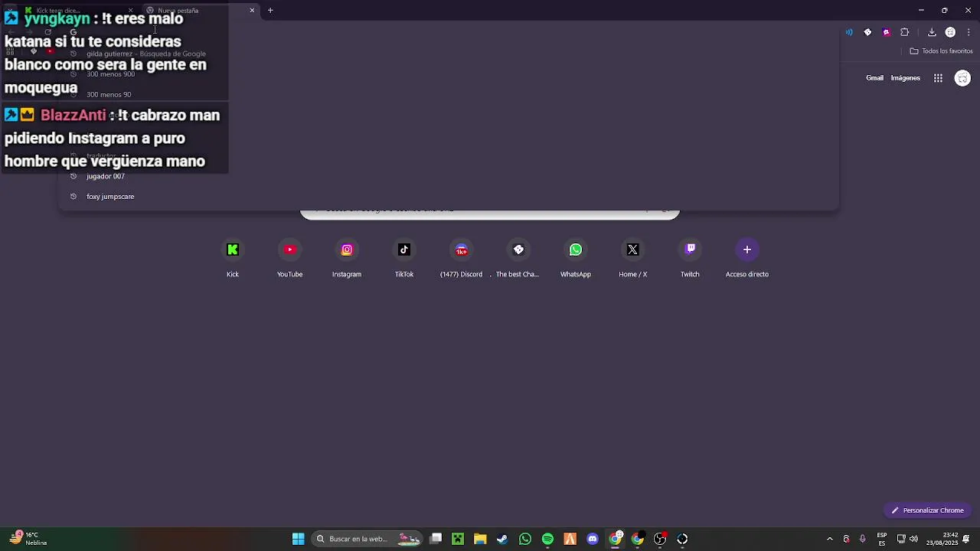Open ESP language selector in tray
The width and height of the screenshot is (980, 551).
coord(882,539)
